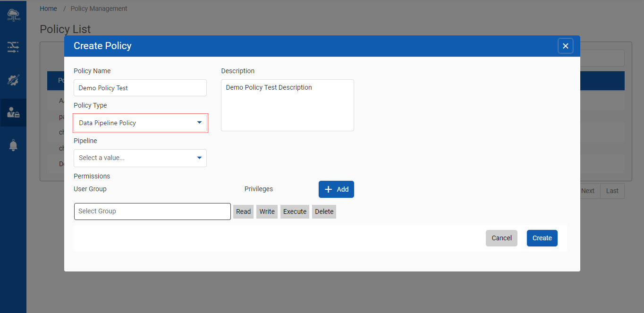Click the cloud network logo icon
Viewport: 644px width, 313px height.
pyautogui.click(x=13, y=15)
